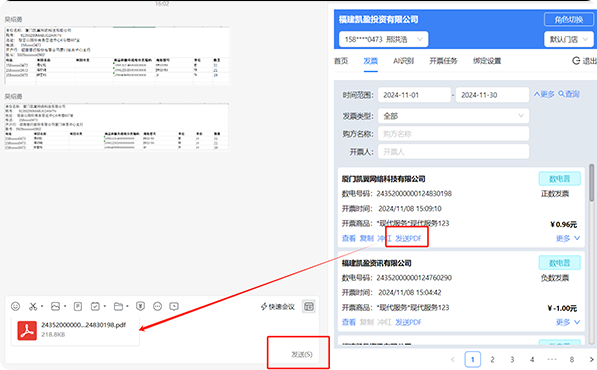Click the red PDF file icon

pos(27,330)
